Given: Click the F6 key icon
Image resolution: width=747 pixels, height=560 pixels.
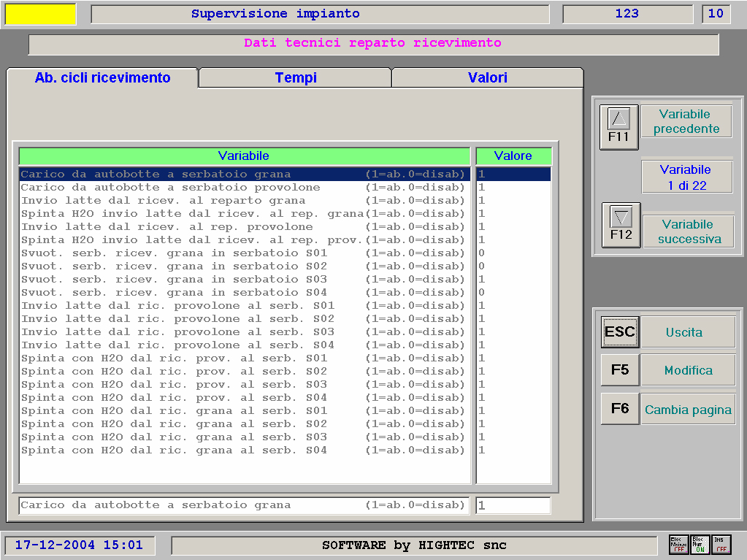Looking at the screenshot, I should [x=619, y=409].
